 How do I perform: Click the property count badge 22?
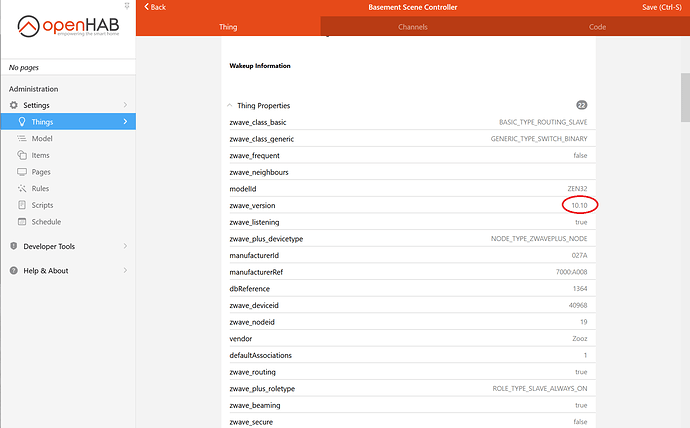click(581, 105)
